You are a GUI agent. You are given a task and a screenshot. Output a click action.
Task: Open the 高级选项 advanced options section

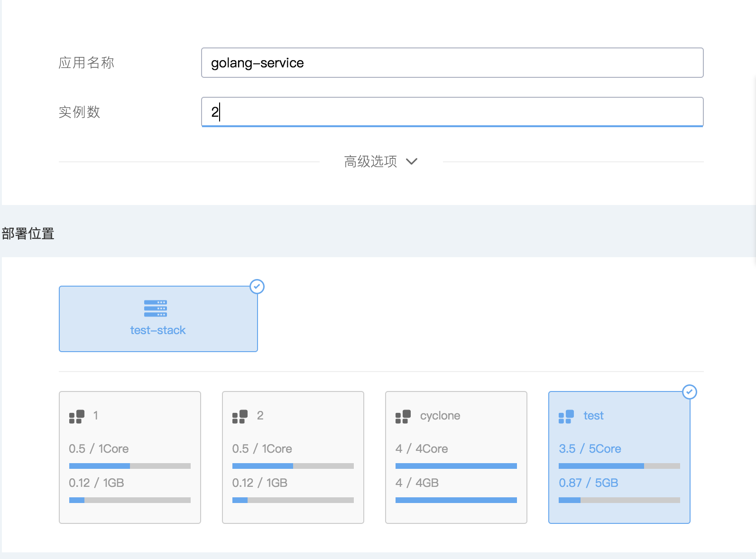pyautogui.click(x=371, y=161)
